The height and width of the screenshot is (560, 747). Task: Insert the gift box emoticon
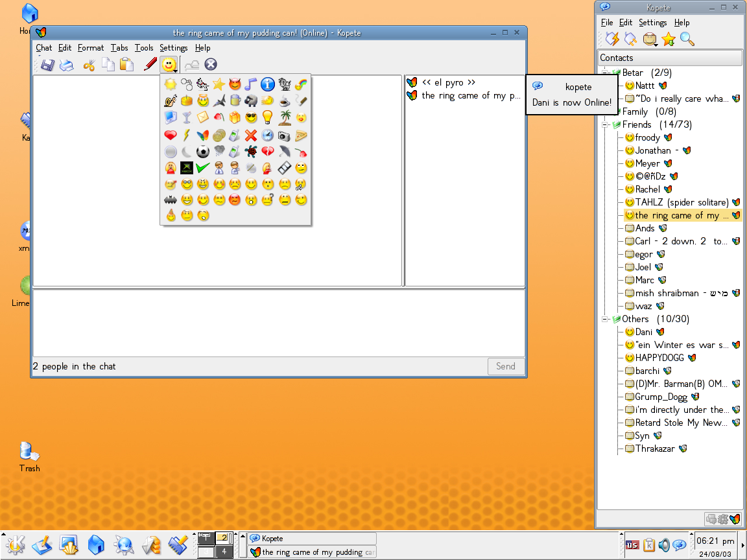pos(235,117)
